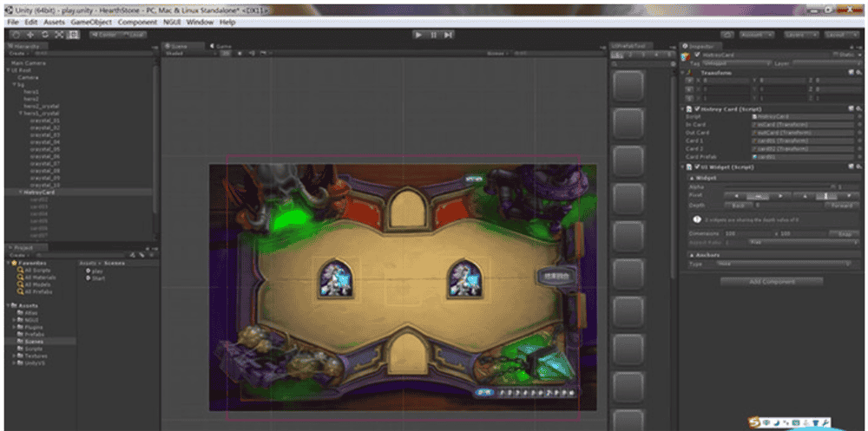Image resolution: width=868 pixels, height=431 pixels.
Task: Select the Rect transform tool
Action: tap(74, 35)
